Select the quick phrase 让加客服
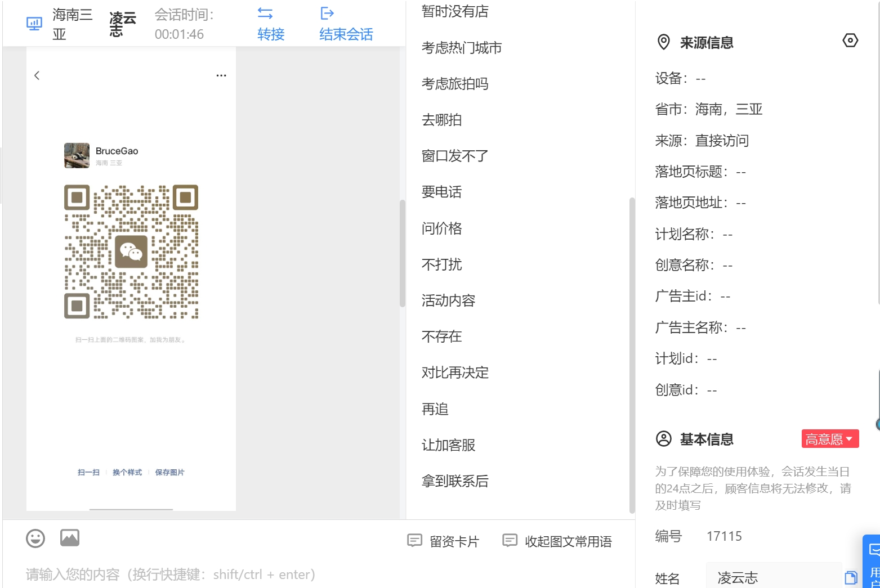The width and height of the screenshot is (880, 588). [448, 445]
